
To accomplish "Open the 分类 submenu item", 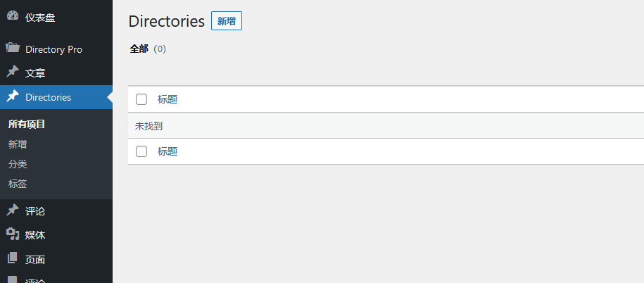I will [18, 164].
